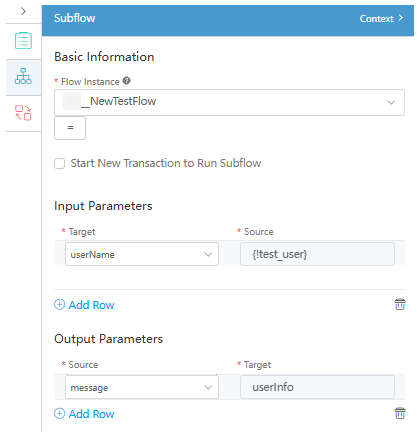The width and height of the screenshot is (419, 432).
Task: Expand the collapsed sidebar arrow
Action: point(23,11)
